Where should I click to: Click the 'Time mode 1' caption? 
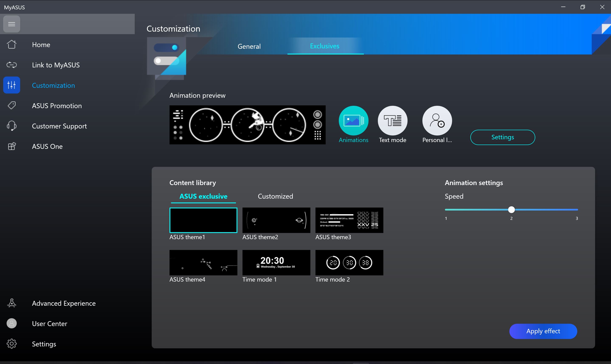click(x=259, y=279)
